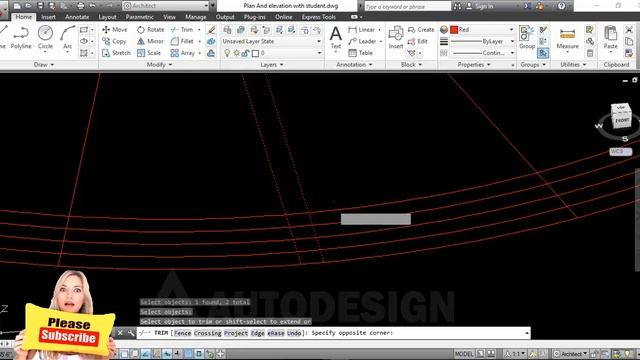Image resolution: width=640 pixels, height=360 pixels.
Task: Select the Circle drawing tool
Action: [x=45, y=37]
